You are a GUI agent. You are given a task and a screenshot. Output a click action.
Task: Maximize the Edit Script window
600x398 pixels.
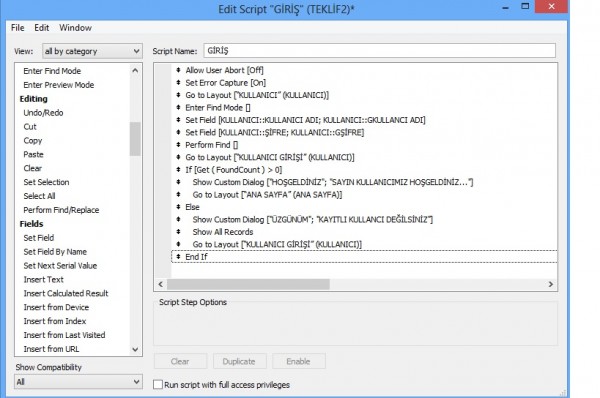(x=525, y=7)
